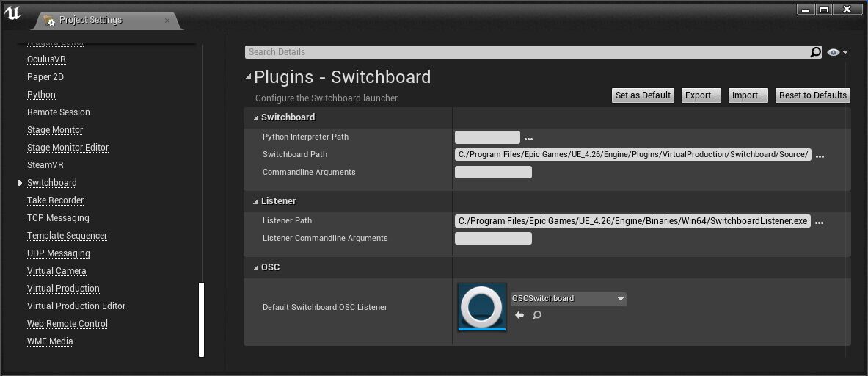Click the Listener Commandline Arguments field
Screen dimensions: 868x376
pyautogui.click(x=493, y=238)
